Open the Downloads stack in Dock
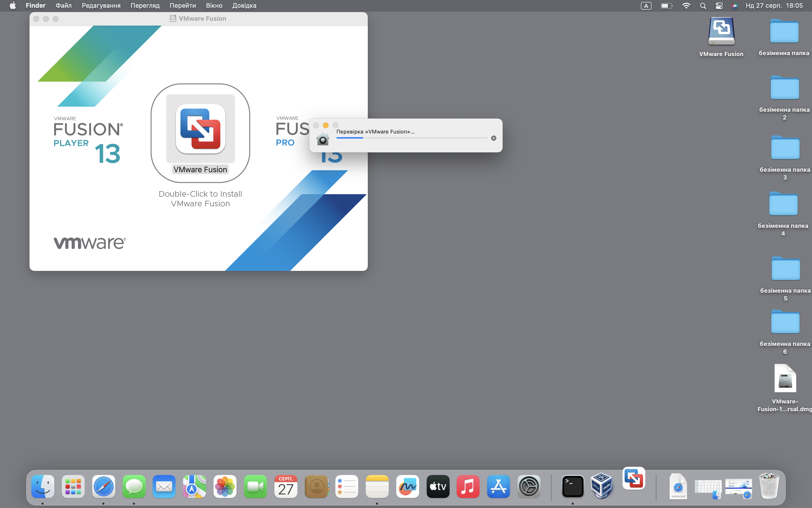Image resolution: width=812 pixels, height=508 pixels. tap(678, 486)
